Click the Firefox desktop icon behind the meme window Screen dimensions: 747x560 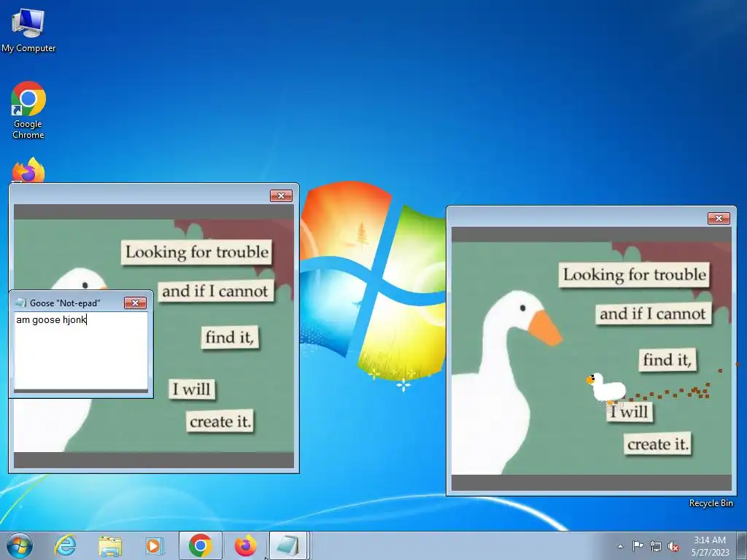tap(28, 171)
